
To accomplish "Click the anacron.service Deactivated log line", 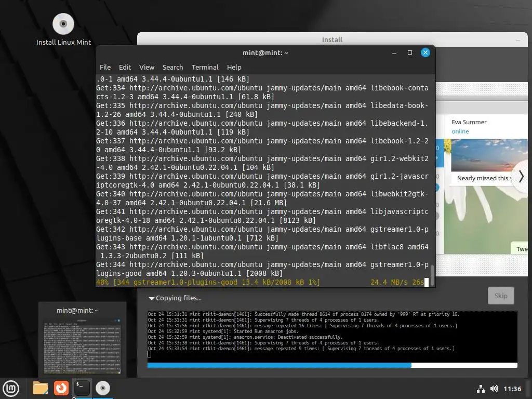I will 245,337.
